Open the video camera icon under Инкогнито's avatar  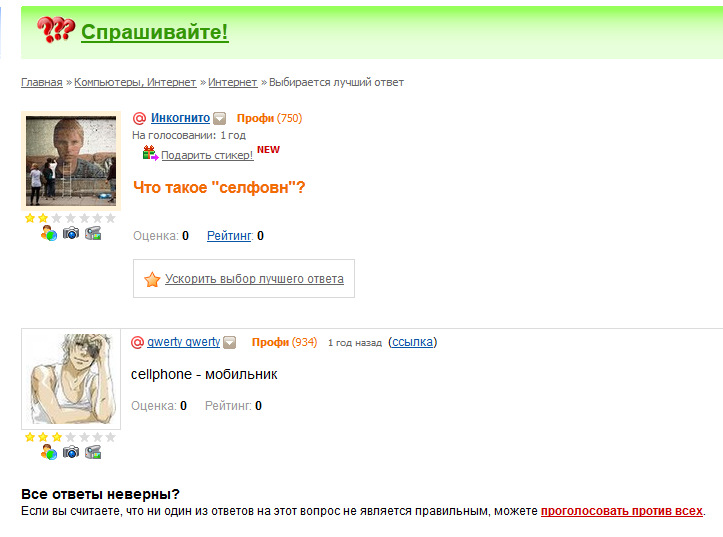click(93, 233)
